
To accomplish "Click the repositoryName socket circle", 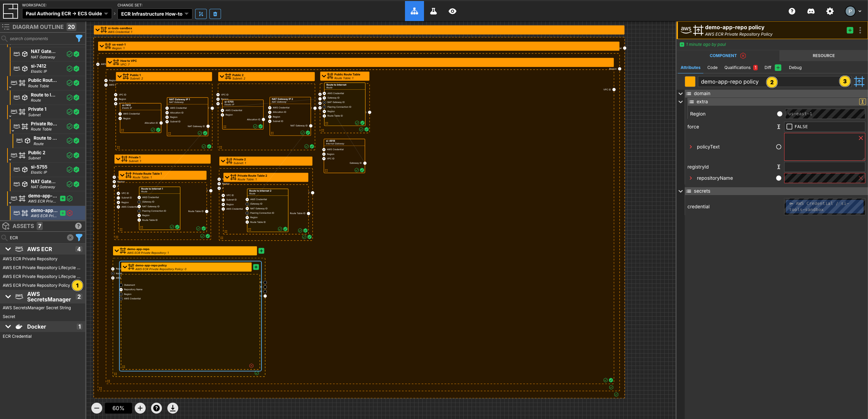I will (x=779, y=178).
